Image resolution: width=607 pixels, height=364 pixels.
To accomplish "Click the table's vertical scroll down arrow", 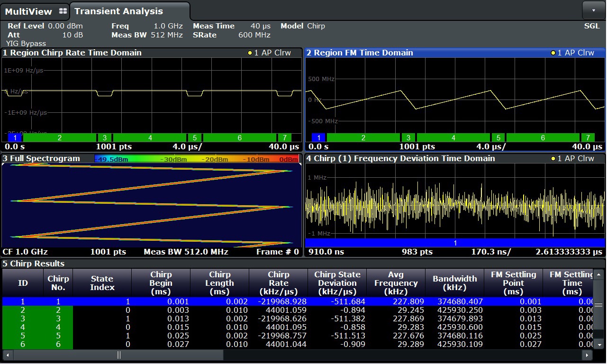I will coord(598,345).
